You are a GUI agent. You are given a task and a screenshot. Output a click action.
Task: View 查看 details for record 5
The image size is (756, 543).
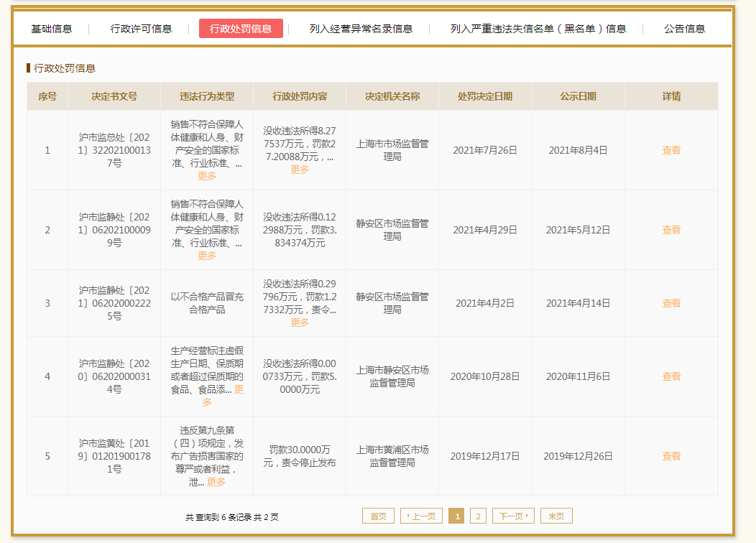tap(671, 456)
